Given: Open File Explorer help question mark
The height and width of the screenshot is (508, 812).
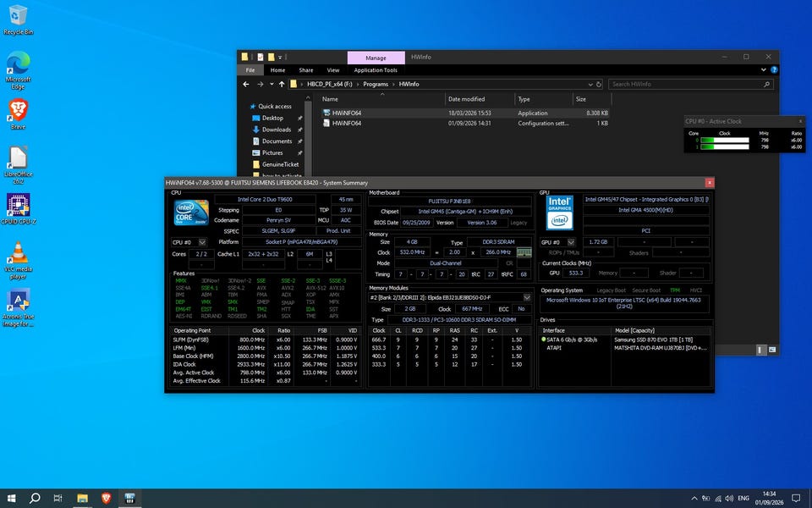Looking at the screenshot, I should pos(774,69).
